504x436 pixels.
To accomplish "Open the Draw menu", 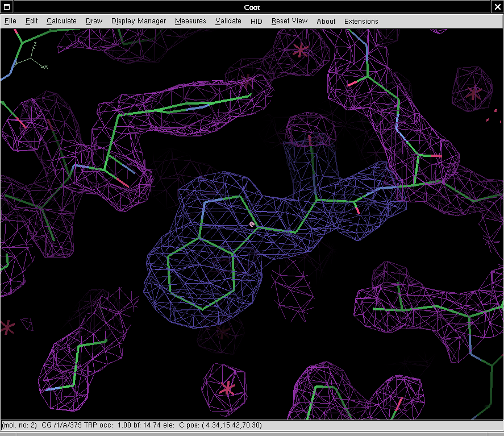I will pyautogui.click(x=94, y=21).
